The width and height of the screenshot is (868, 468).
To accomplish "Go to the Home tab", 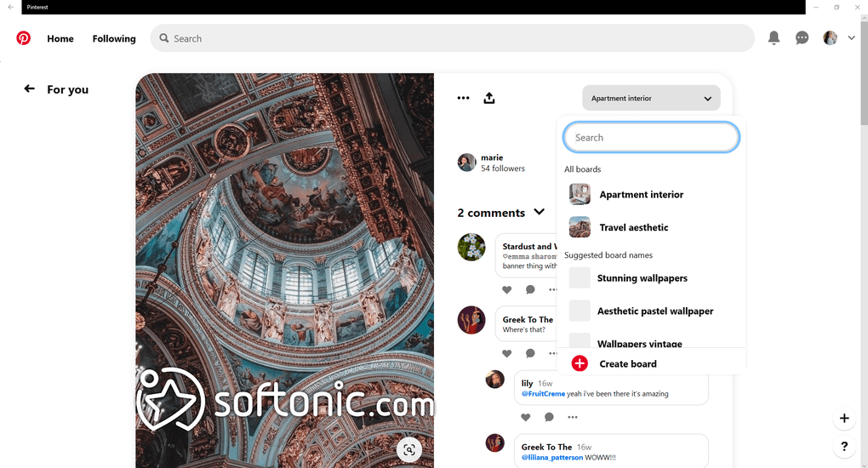I will pos(60,39).
